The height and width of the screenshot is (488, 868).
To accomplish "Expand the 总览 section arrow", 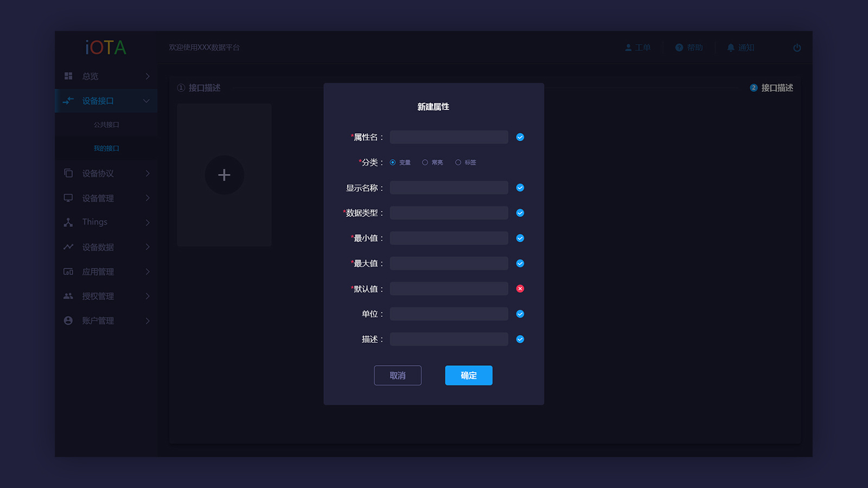I will pyautogui.click(x=146, y=76).
